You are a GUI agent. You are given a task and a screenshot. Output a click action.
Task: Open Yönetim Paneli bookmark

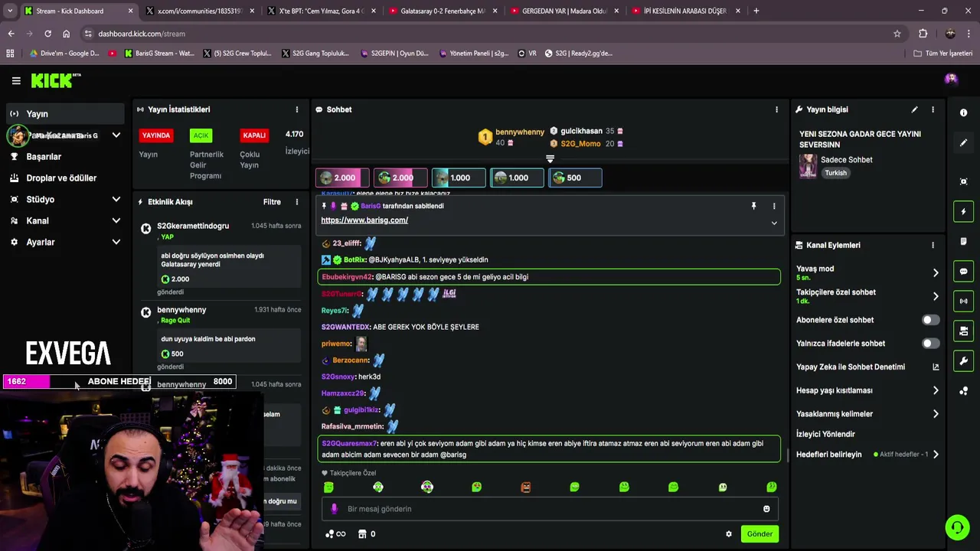click(x=475, y=54)
